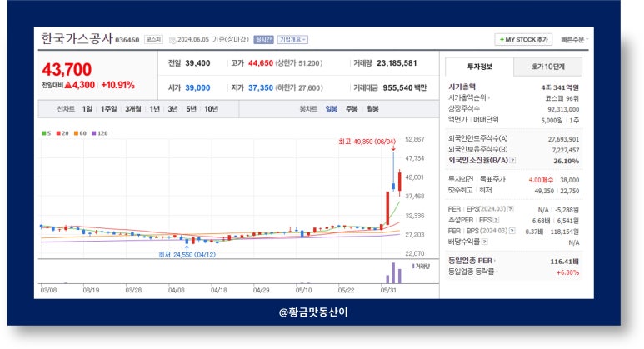The height and width of the screenshot is (349, 644).
Task: Click the 최고 49,350 (06/04) chart marker
Action: [367, 142]
